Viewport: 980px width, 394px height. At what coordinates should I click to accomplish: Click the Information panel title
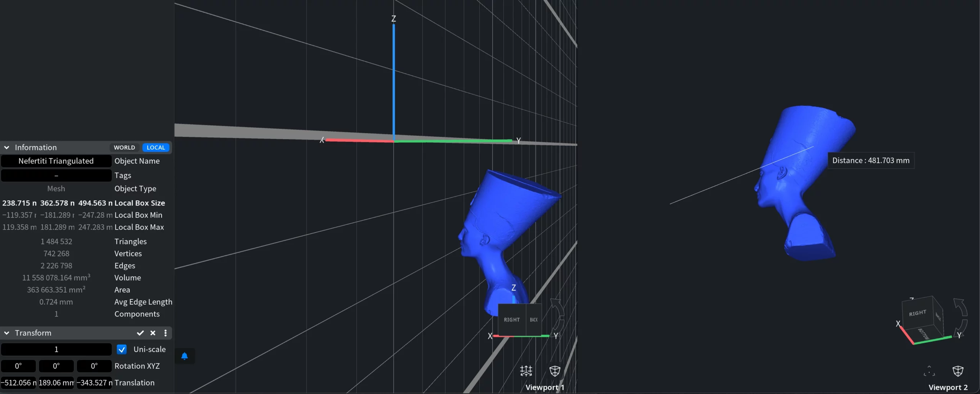click(36, 147)
